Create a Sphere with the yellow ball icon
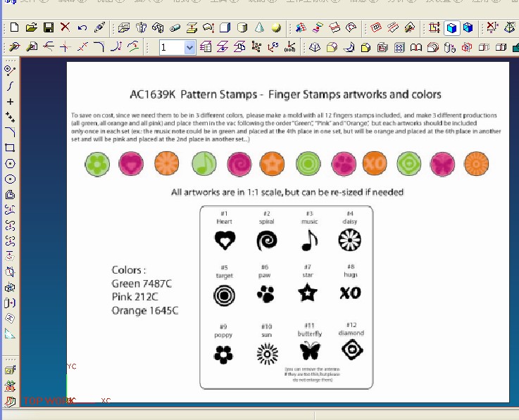The image size is (519, 420). 276,27
